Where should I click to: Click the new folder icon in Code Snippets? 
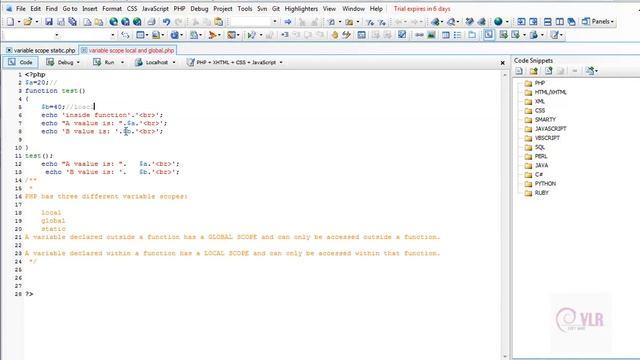(533, 71)
